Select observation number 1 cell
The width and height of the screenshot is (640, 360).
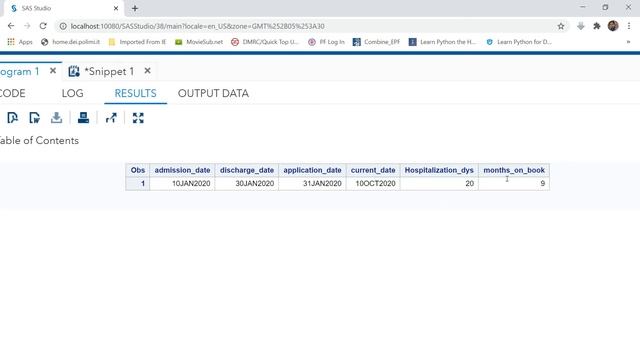138,184
